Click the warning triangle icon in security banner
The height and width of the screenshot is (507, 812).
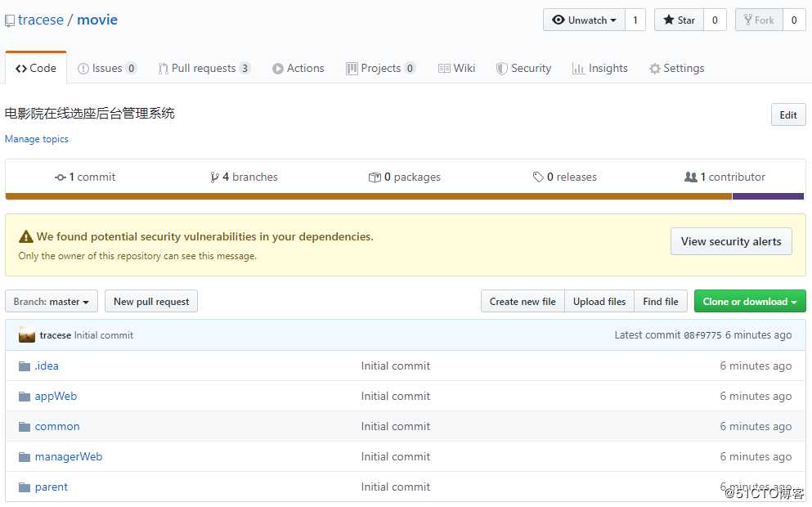tap(26, 237)
